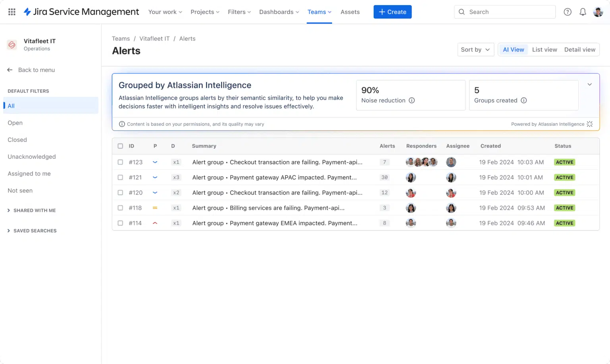This screenshot has height=364, width=610.
Task: Switch to Detail view
Action: [x=580, y=50]
